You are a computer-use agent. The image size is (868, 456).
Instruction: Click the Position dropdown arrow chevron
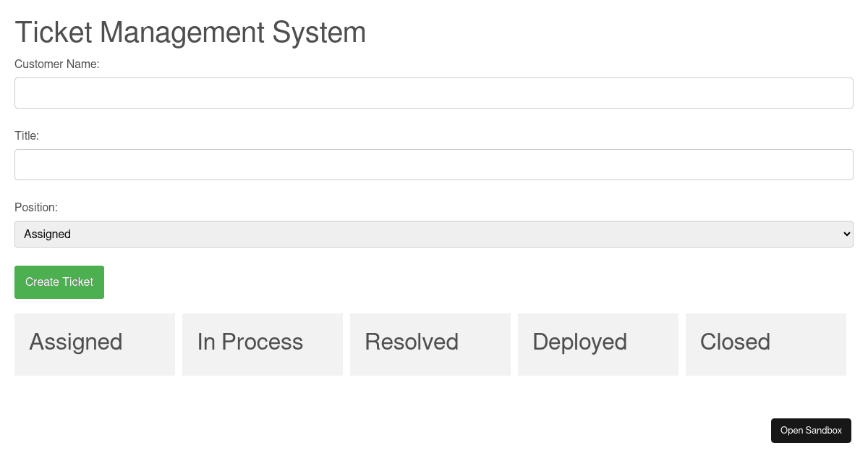pos(847,235)
